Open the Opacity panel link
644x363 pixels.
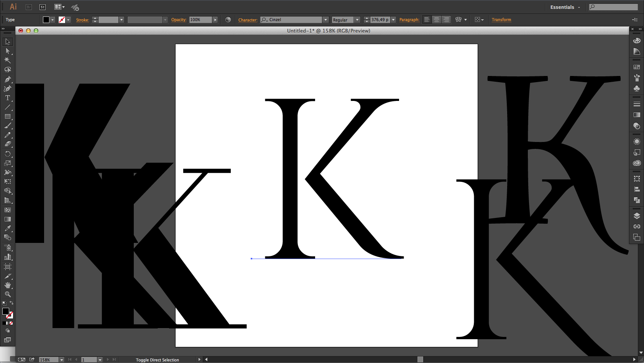point(179,20)
